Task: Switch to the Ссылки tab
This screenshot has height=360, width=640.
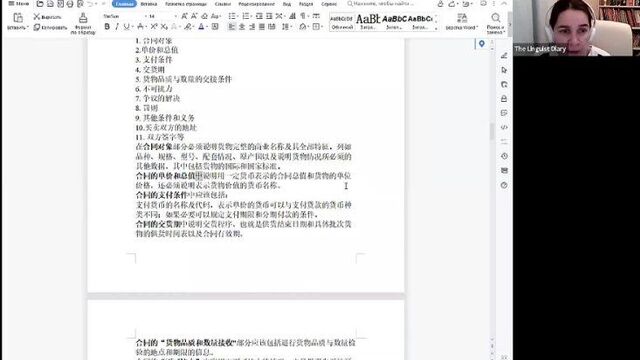Action: [222, 4]
